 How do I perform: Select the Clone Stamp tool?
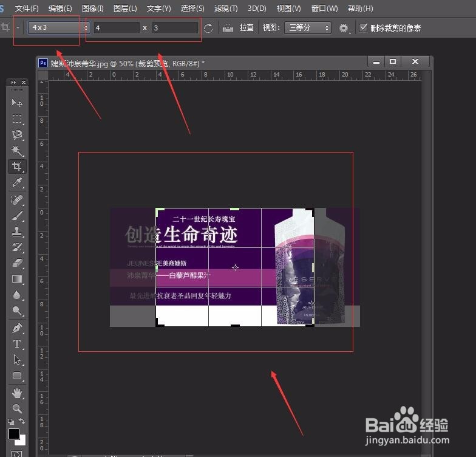coord(17,232)
